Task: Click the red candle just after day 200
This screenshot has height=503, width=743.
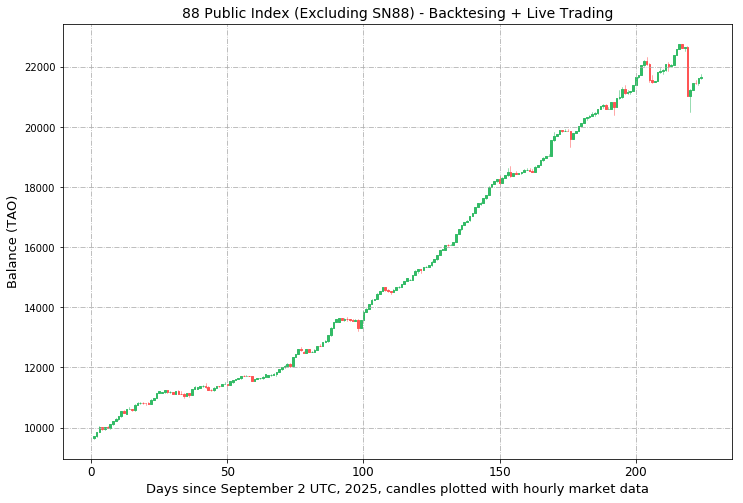Action: click(x=650, y=72)
